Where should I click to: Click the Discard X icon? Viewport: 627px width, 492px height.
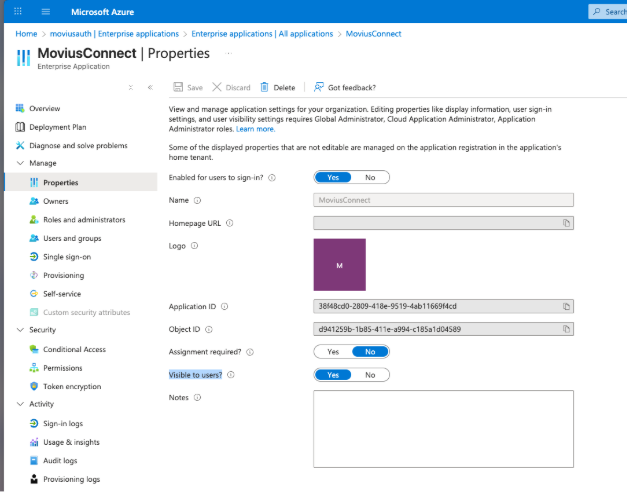pyautogui.click(x=217, y=87)
